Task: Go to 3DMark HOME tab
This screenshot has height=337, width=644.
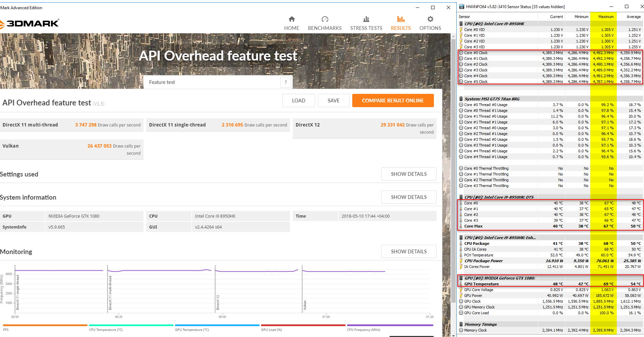Action: click(291, 23)
